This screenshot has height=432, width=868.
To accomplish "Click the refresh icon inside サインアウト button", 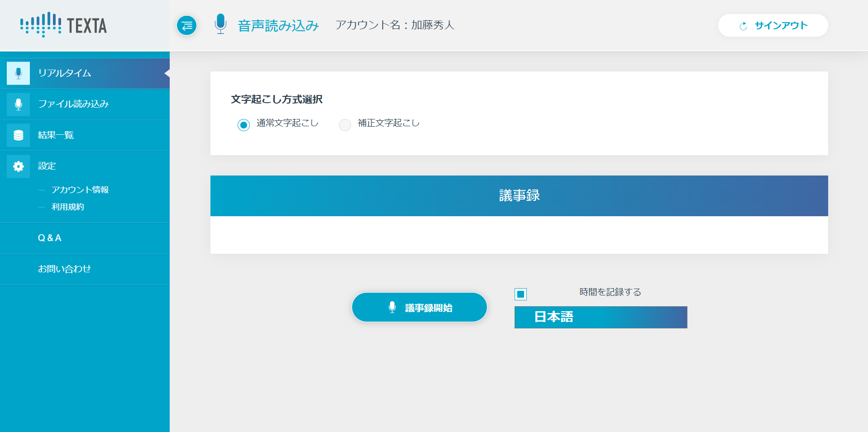I will 743,26.
